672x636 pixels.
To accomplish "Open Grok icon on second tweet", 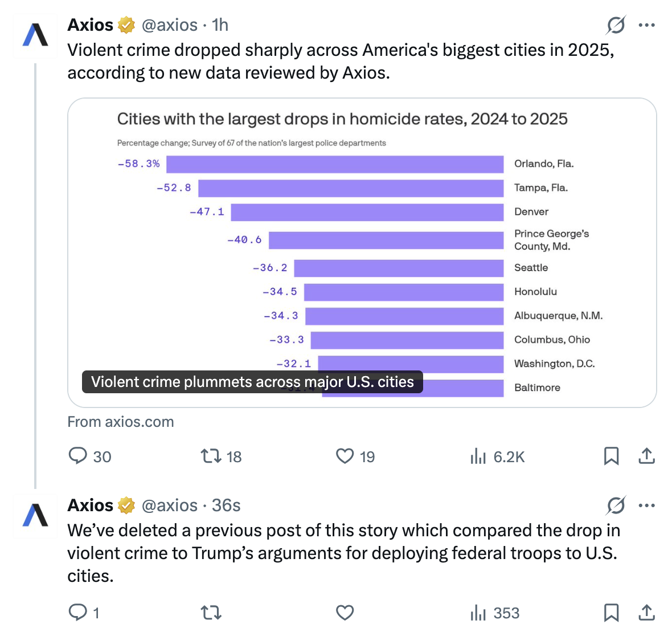I will (x=616, y=505).
